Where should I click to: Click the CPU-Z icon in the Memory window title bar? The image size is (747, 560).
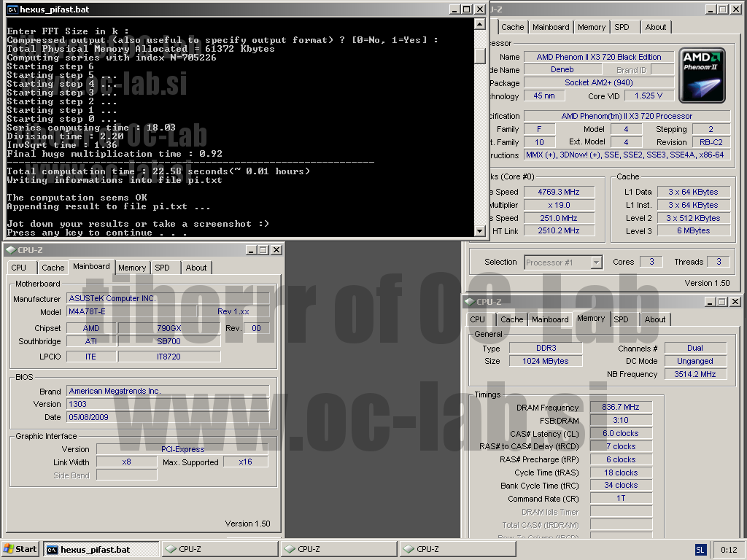(x=470, y=301)
